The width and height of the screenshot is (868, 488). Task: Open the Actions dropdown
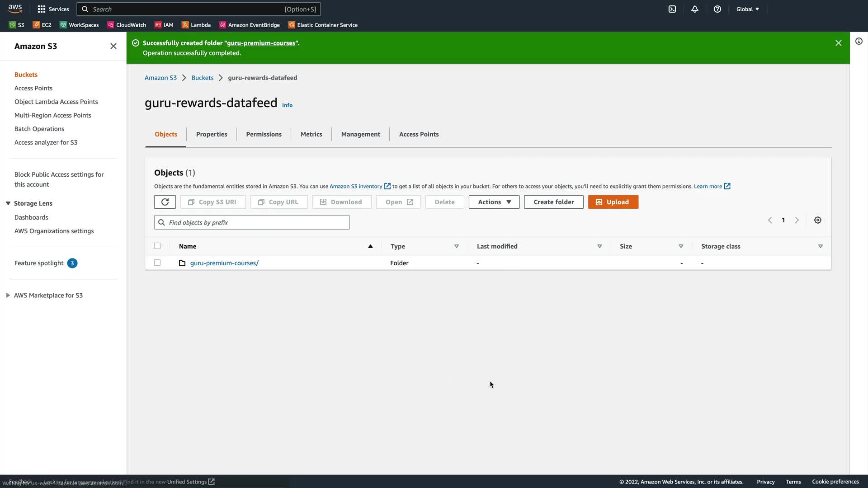[x=494, y=202]
